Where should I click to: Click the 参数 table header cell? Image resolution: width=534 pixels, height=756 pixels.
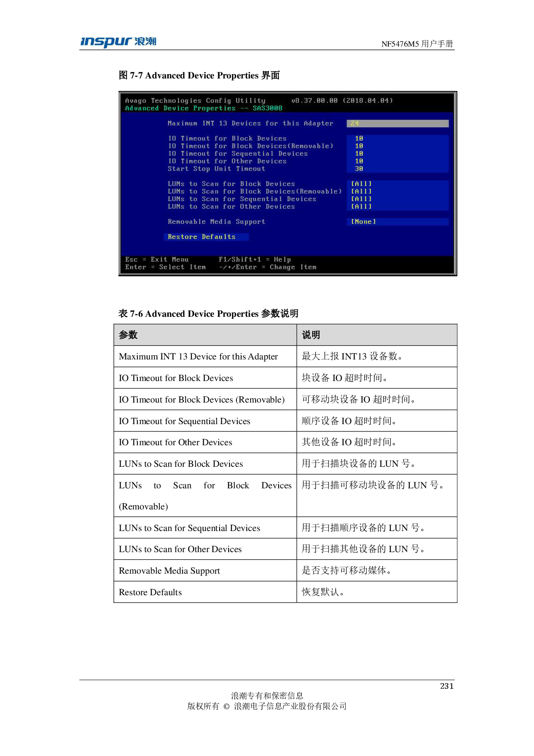(x=205, y=335)
